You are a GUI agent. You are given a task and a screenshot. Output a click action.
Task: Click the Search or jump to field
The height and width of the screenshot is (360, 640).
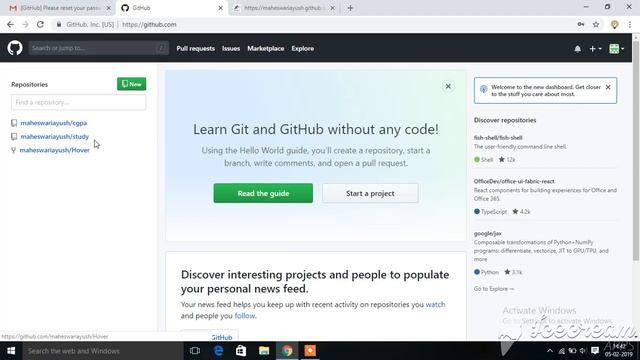coord(98,48)
